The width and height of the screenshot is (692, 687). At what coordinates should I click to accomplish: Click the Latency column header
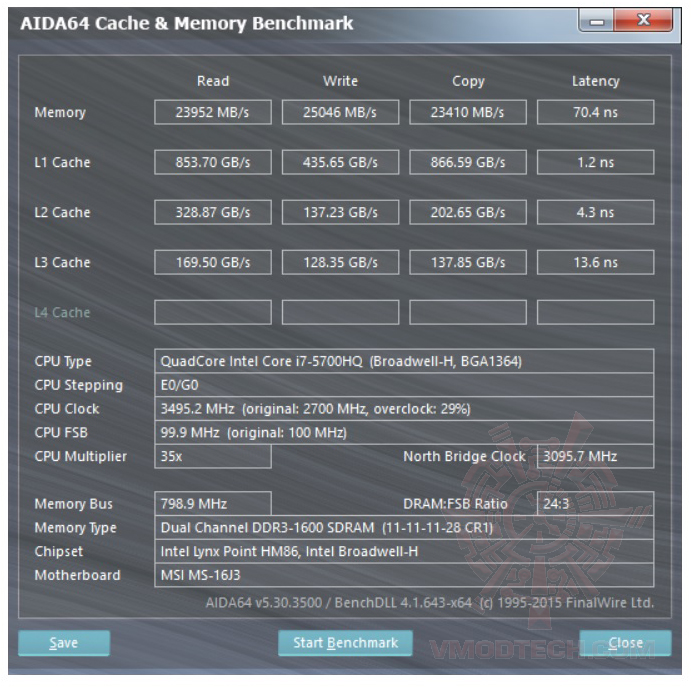[595, 82]
